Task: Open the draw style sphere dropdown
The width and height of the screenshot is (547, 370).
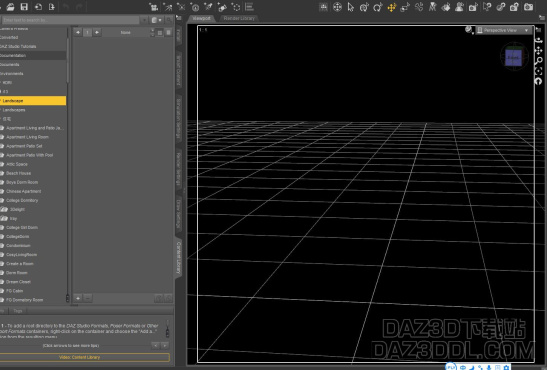Action: point(470,30)
